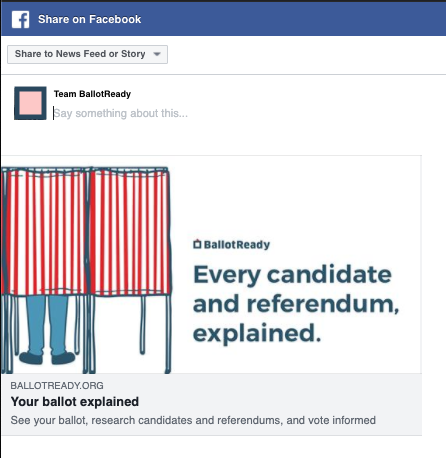Click the blue-jeans legs in the voting booth

tap(47, 326)
